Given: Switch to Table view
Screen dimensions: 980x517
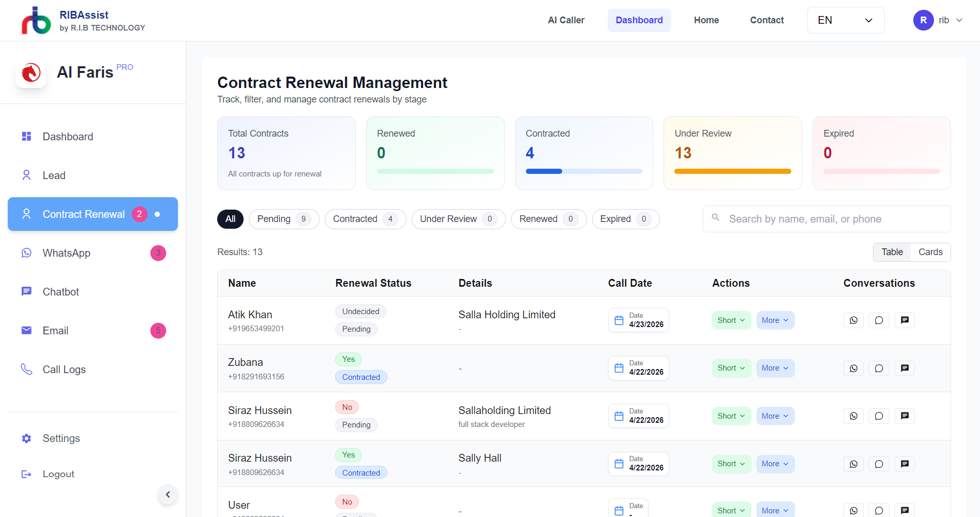Looking at the screenshot, I should click(892, 252).
